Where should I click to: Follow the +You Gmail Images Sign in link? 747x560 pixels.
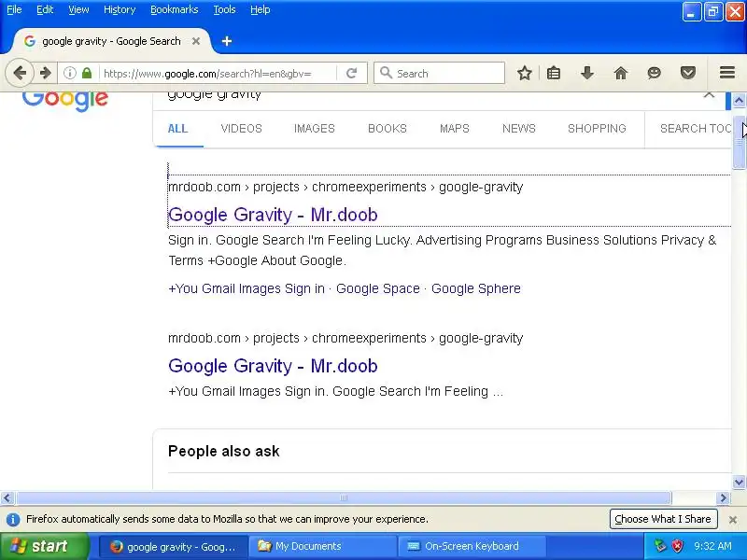(x=247, y=288)
